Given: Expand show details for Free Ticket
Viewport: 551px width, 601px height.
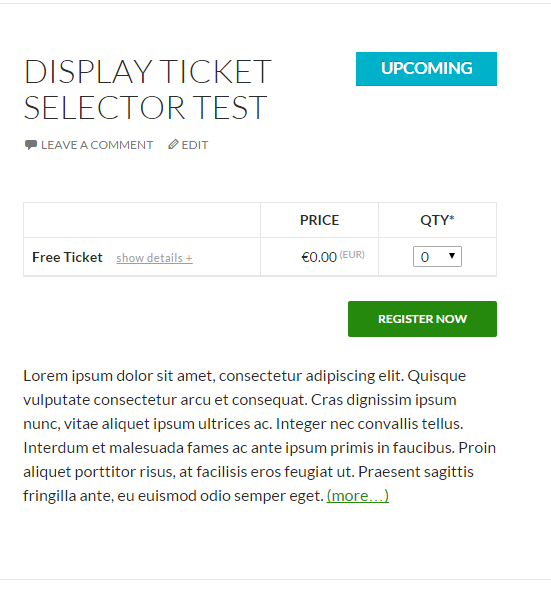Looking at the screenshot, I should pyautogui.click(x=154, y=258).
